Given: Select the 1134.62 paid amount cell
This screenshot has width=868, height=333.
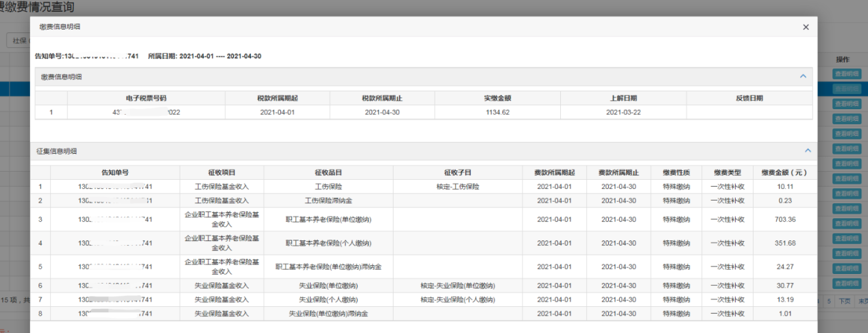Looking at the screenshot, I should tap(497, 113).
